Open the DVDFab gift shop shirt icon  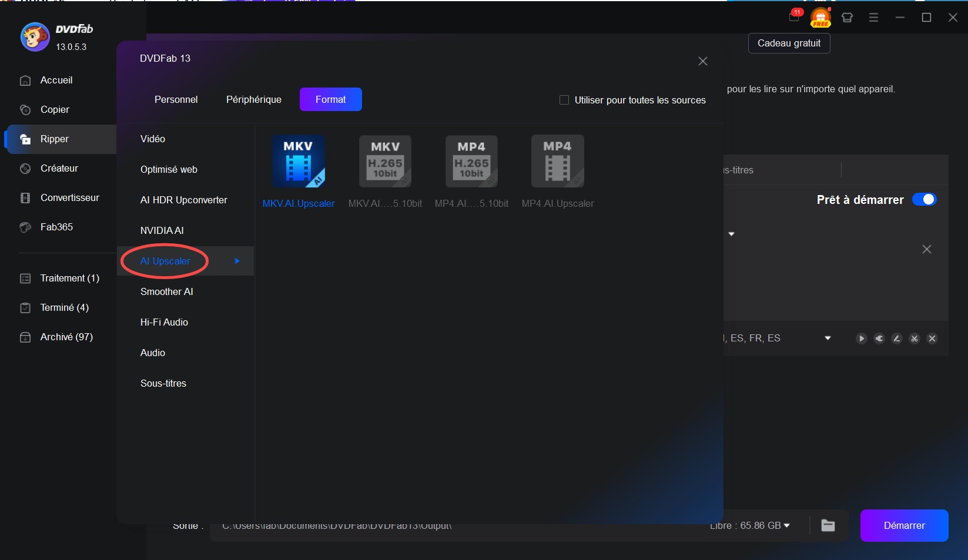click(x=847, y=18)
